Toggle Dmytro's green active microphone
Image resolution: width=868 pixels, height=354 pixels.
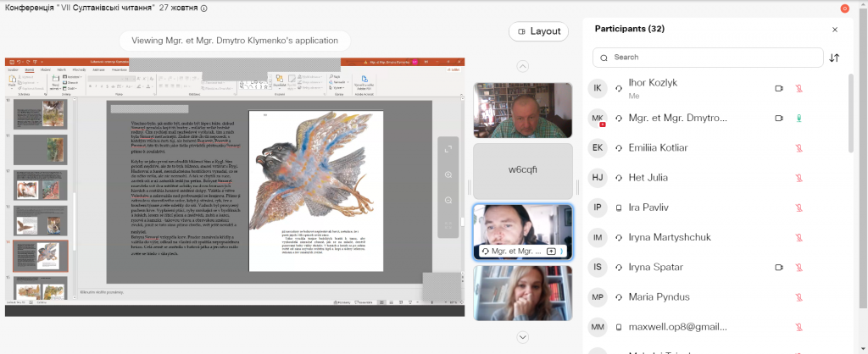click(x=798, y=118)
